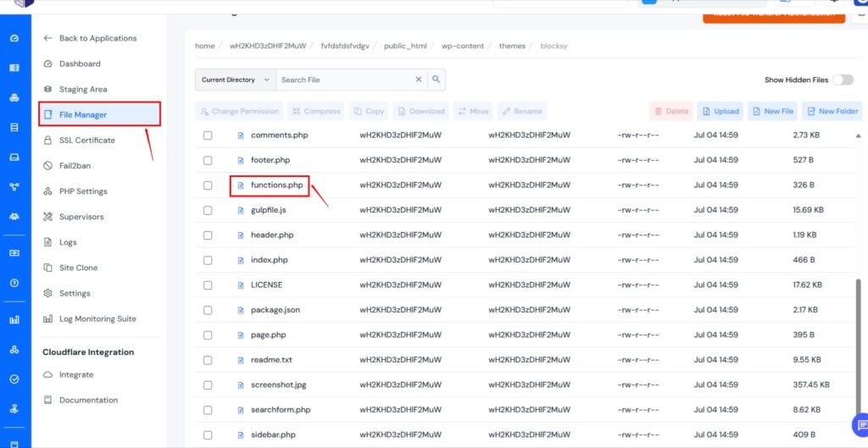This screenshot has height=448, width=868.
Task: Click the Change Permission button
Action: 239,111
